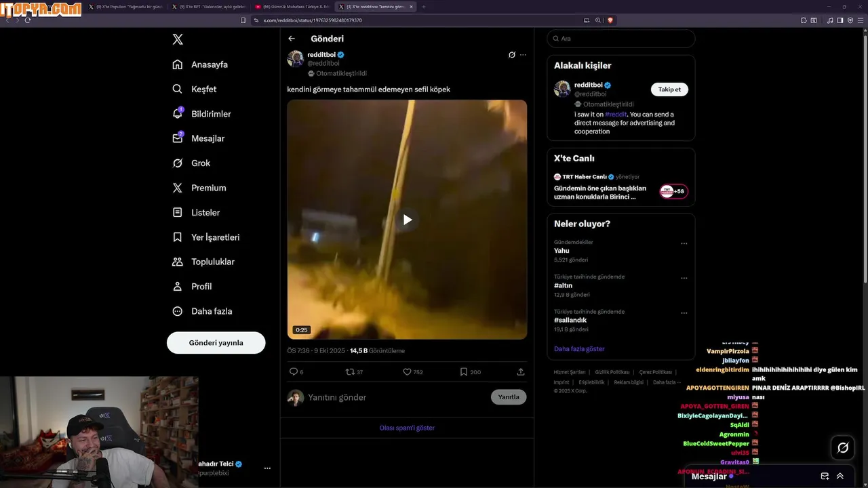Click the Gönderi yayınla button
The image size is (868, 488).
tap(216, 343)
